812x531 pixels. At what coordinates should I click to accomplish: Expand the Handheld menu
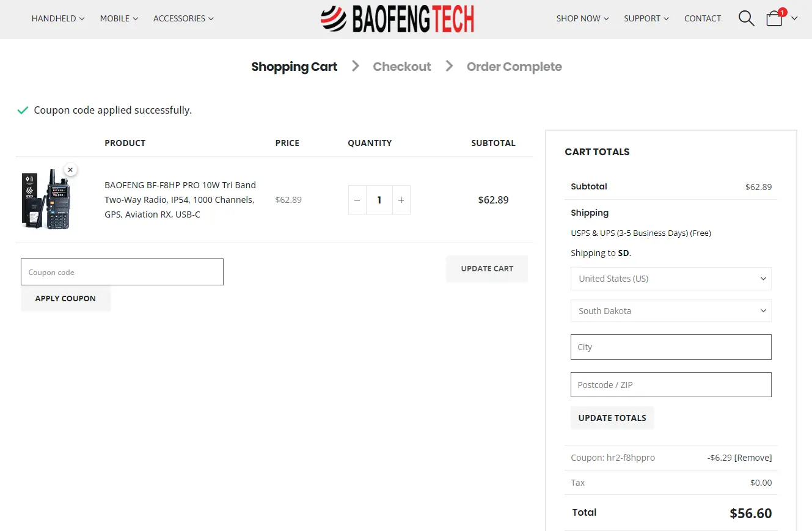(x=58, y=18)
